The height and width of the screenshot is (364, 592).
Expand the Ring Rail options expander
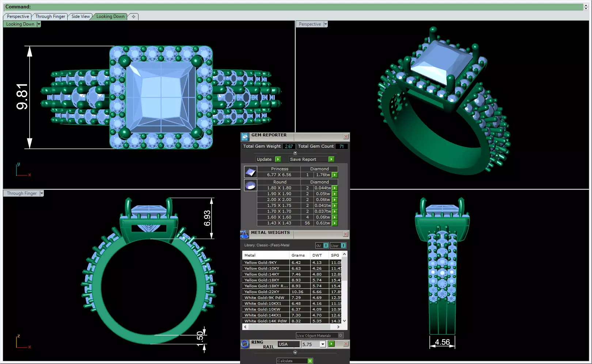[295, 353]
